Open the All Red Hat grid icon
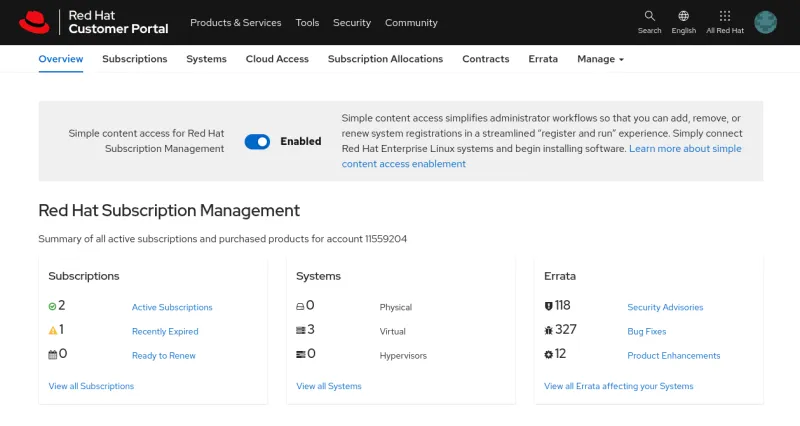Image resolution: width=800 pixels, height=426 pixels. pyautogui.click(x=725, y=16)
